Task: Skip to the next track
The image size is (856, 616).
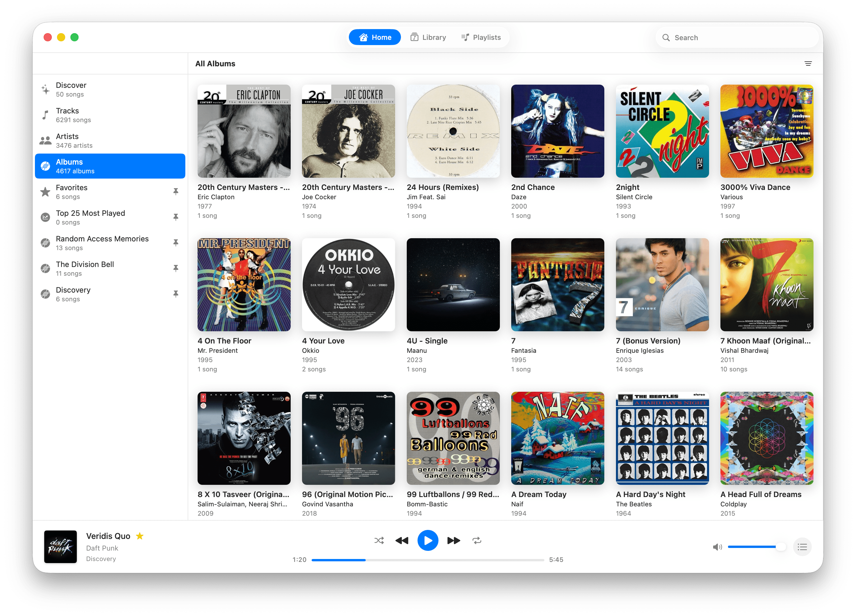Action: tap(454, 541)
